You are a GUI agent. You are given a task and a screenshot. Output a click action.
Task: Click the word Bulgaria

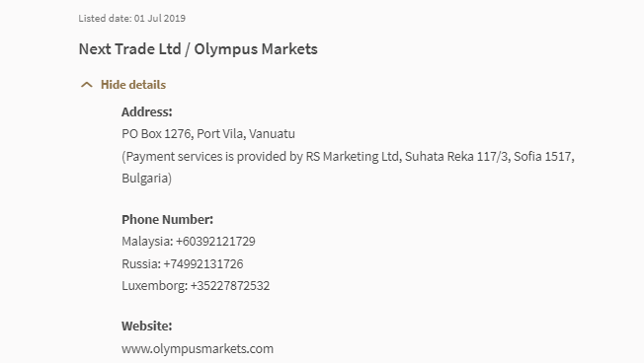(145, 179)
